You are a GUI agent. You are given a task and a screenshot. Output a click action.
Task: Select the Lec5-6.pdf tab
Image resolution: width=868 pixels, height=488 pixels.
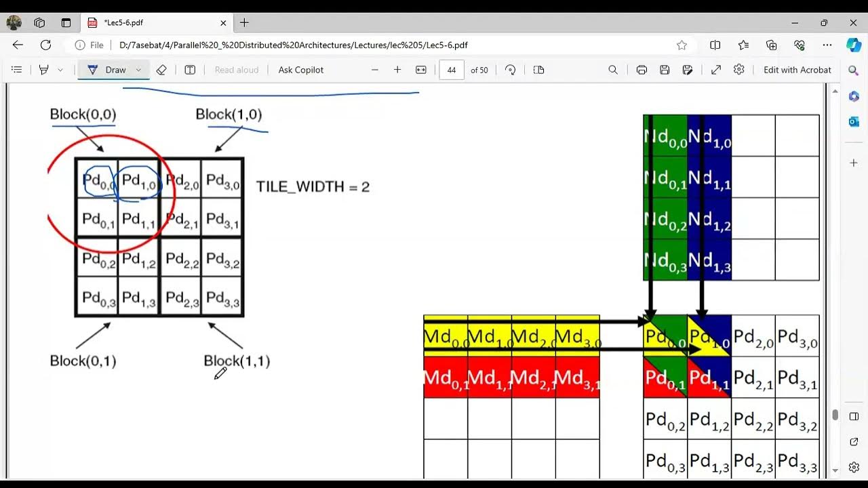click(x=157, y=22)
